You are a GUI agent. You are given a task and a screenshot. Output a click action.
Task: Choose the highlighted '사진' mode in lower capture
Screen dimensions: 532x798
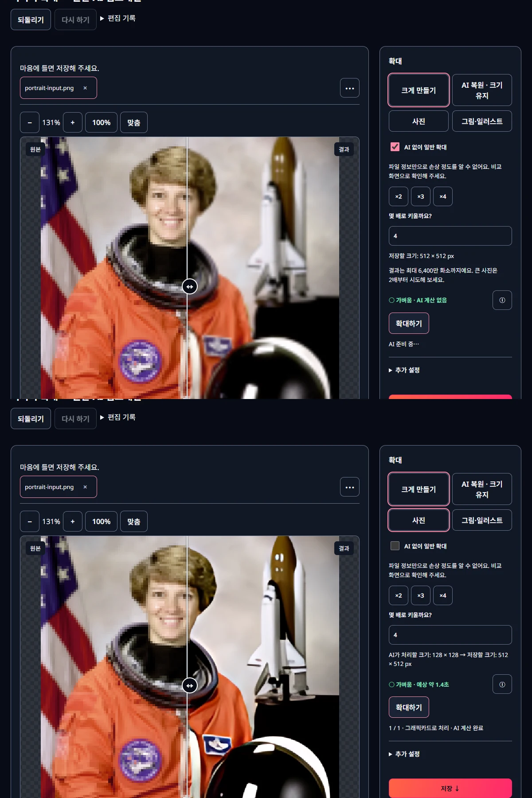pos(419,520)
